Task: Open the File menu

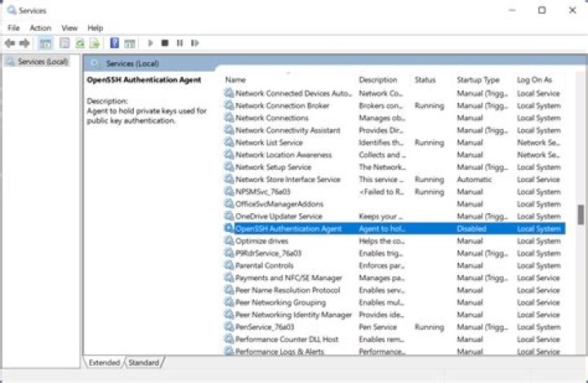Action: coord(14,28)
